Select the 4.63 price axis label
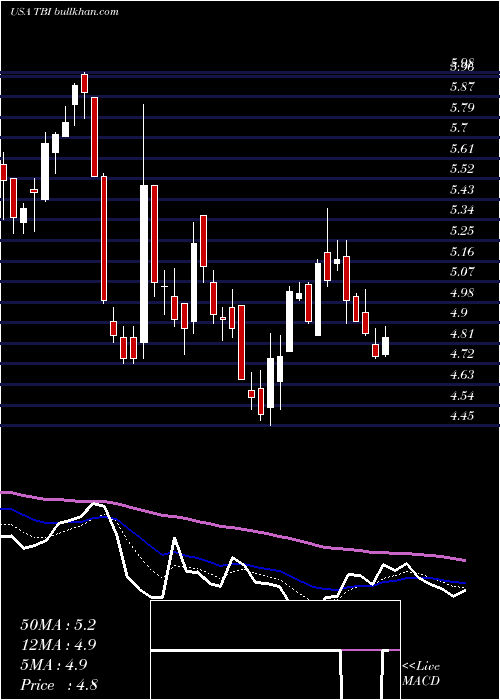500x700 pixels. [462, 375]
